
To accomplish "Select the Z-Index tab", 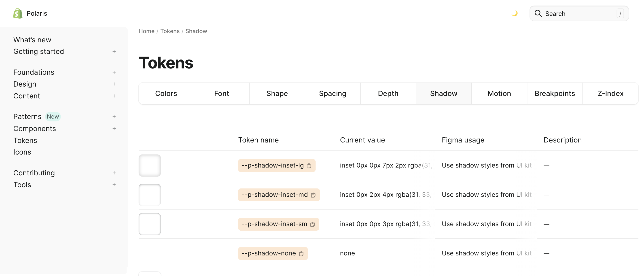I will (610, 93).
